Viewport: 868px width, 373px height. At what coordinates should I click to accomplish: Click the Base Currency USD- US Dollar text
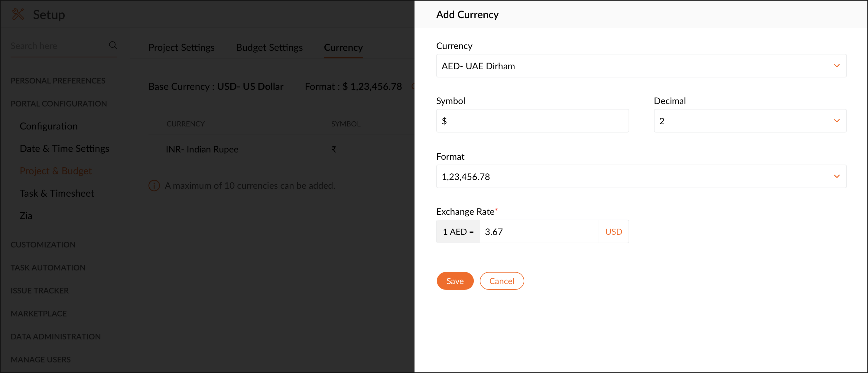coord(216,86)
